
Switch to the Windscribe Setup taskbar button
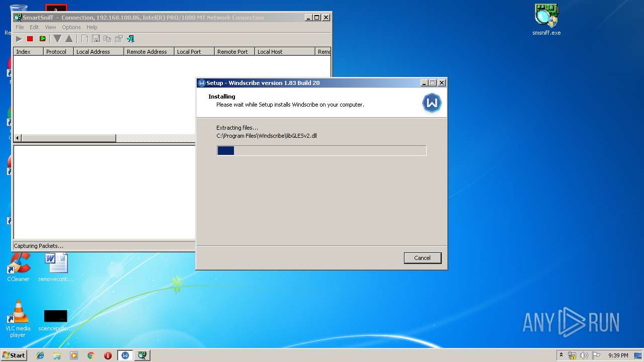pyautogui.click(x=125, y=355)
